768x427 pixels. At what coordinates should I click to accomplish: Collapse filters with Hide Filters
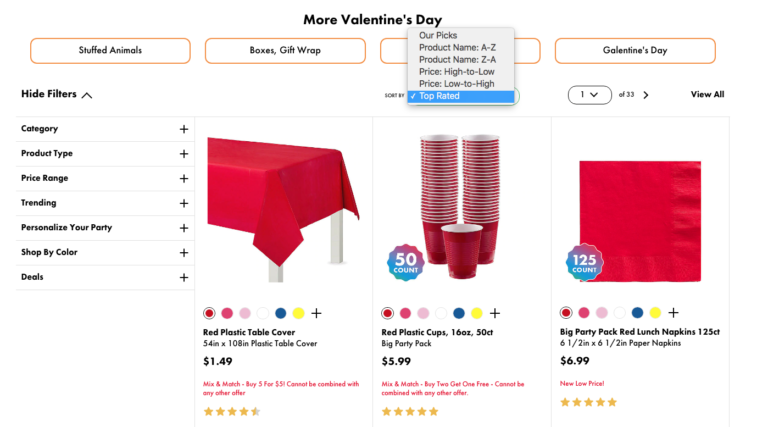pyautogui.click(x=57, y=95)
